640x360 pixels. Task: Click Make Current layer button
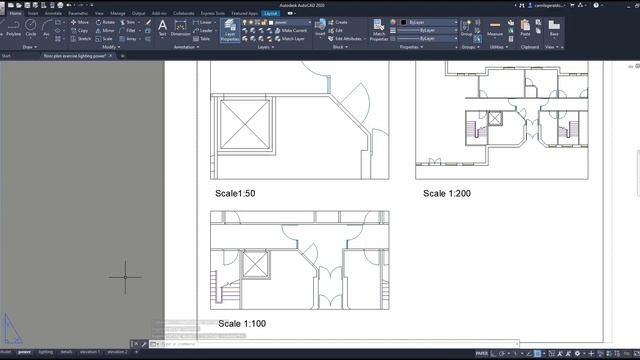tap(291, 30)
